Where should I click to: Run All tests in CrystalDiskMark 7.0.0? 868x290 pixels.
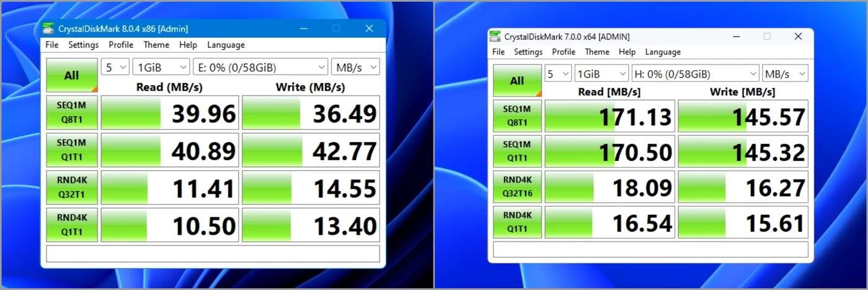click(517, 81)
